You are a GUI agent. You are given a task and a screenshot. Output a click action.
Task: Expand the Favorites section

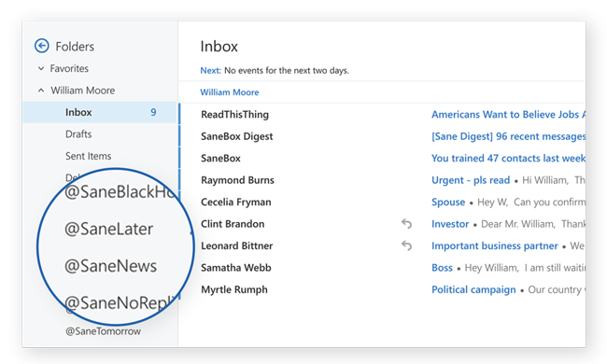coord(41,68)
